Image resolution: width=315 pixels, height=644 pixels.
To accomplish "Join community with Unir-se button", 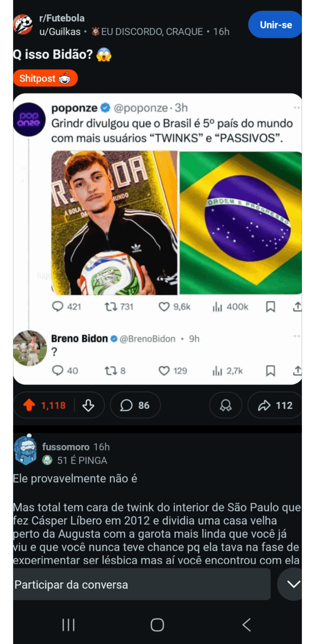I will tap(275, 25).
